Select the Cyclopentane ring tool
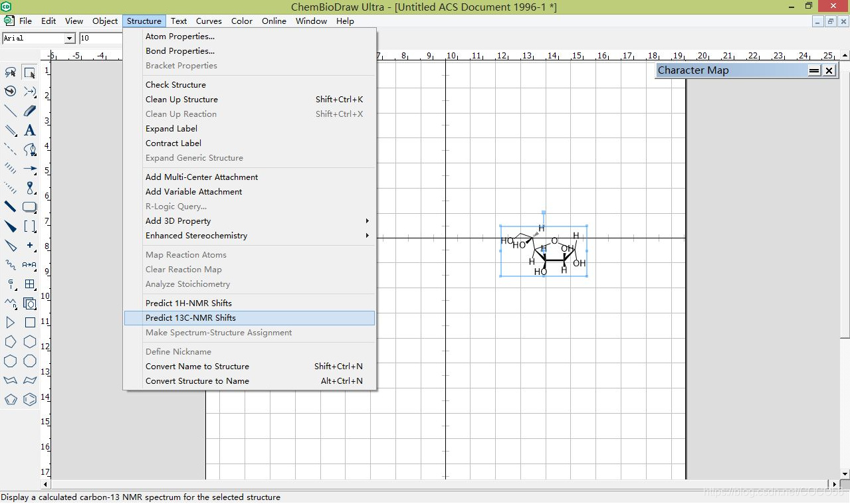The width and height of the screenshot is (850, 504). click(11, 341)
